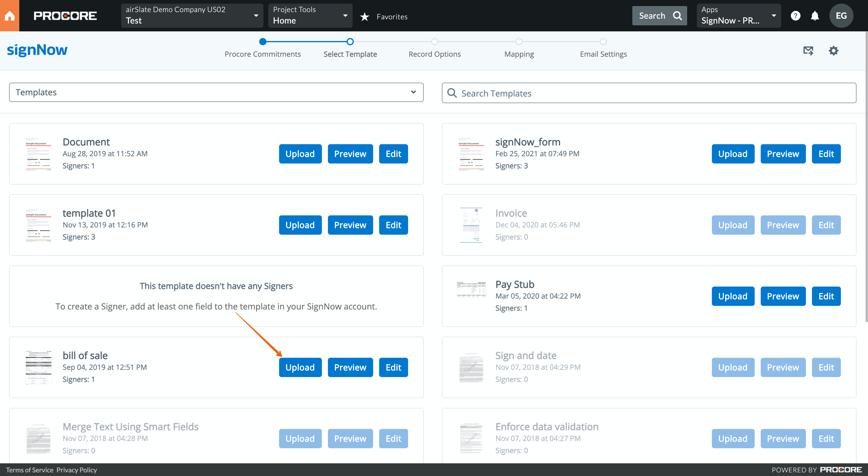Preview the Pay Stub template

783,296
